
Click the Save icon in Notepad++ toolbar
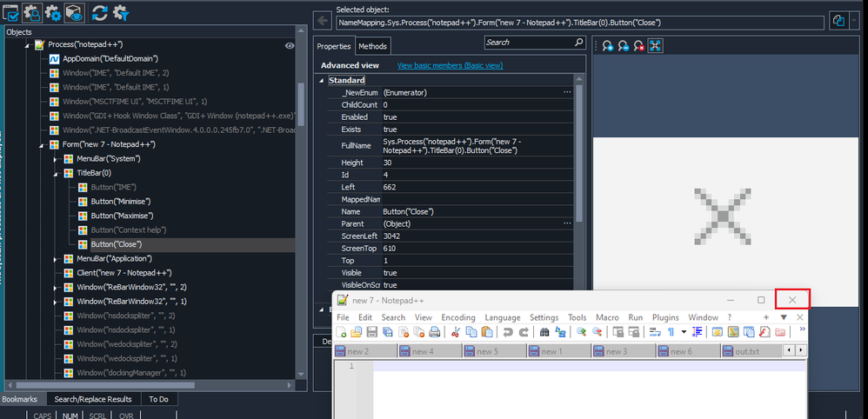tap(371, 332)
